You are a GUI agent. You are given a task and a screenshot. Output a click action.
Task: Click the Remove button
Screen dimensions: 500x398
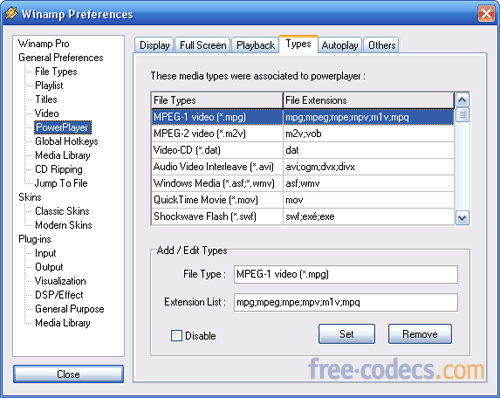click(x=420, y=334)
